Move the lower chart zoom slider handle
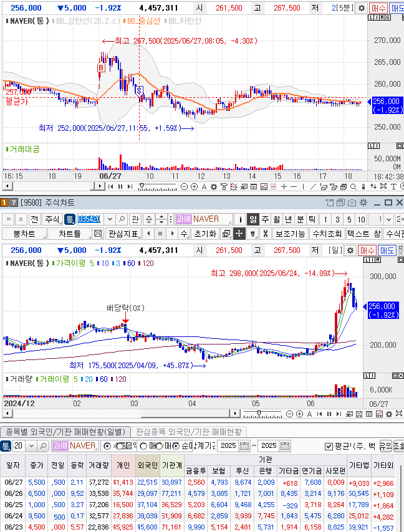The image size is (404, 532). pos(259,413)
